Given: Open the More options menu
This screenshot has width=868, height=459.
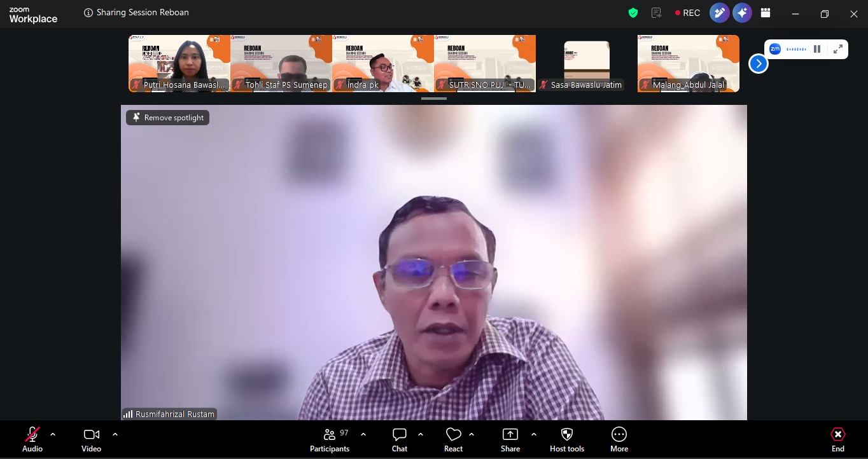Looking at the screenshot, I should 619,439.
